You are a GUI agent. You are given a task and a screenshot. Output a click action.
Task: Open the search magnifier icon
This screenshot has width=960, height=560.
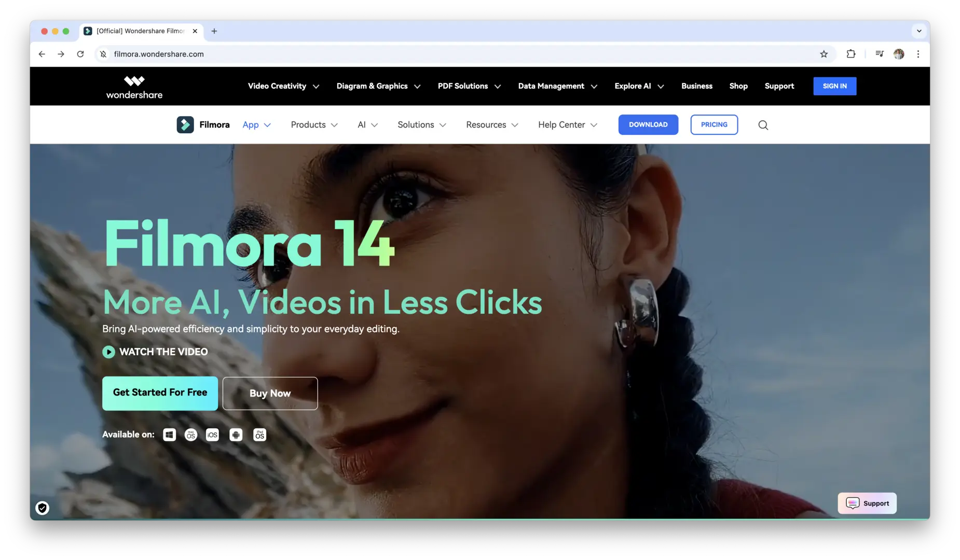(x=763, y=125)
